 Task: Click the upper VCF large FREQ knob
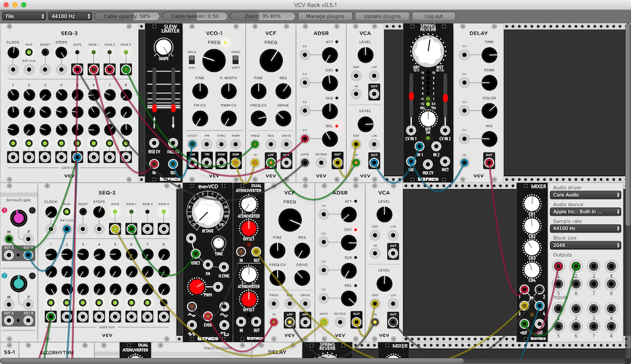[271, 61]
